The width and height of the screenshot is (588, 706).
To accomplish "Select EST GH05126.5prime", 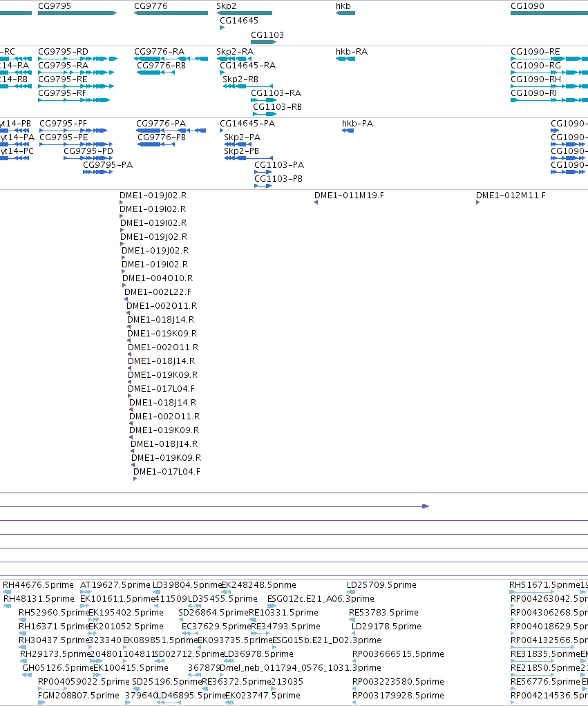I will [x=57, y=668].
